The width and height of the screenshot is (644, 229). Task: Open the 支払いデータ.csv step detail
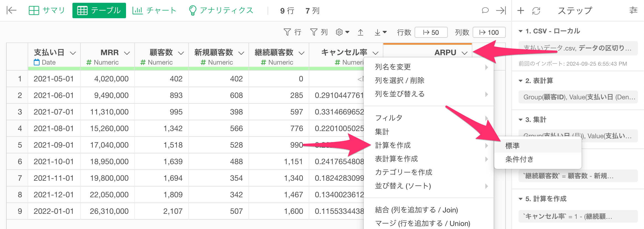point(578,48)
